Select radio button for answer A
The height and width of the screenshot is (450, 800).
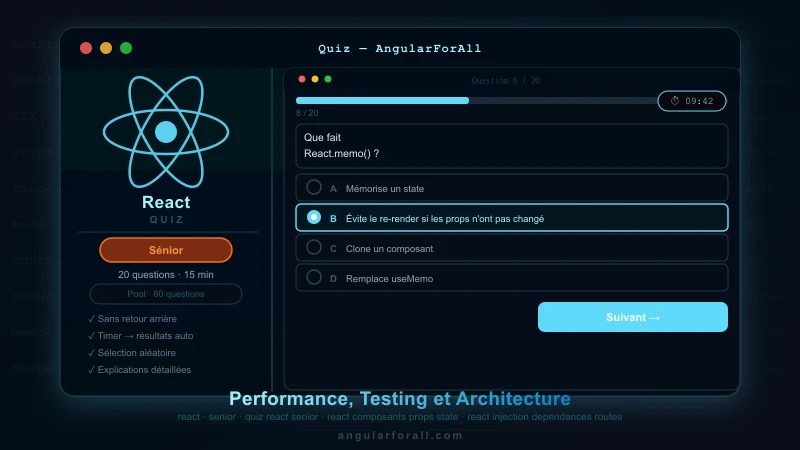pos(314,187)
